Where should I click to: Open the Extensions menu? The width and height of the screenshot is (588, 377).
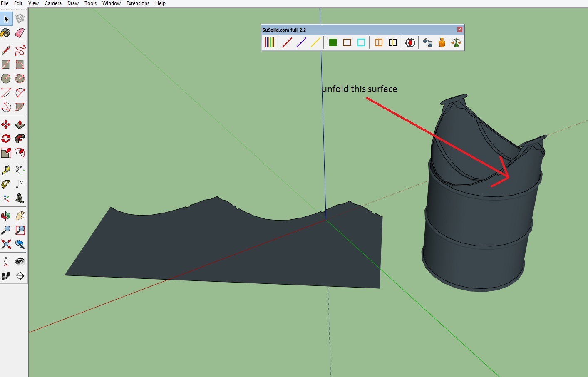(x=138, y=3)
